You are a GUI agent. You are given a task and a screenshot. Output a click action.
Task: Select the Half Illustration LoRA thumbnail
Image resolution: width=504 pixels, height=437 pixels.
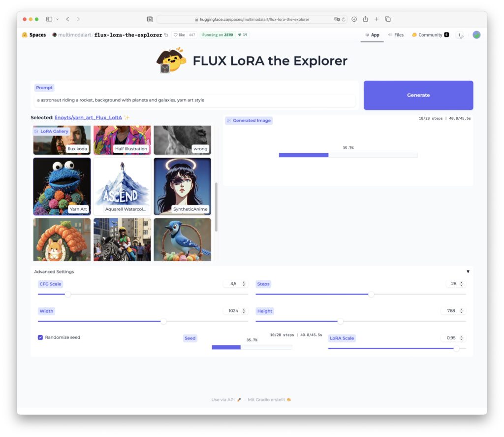pyautogui.click(x=122, y=140)
